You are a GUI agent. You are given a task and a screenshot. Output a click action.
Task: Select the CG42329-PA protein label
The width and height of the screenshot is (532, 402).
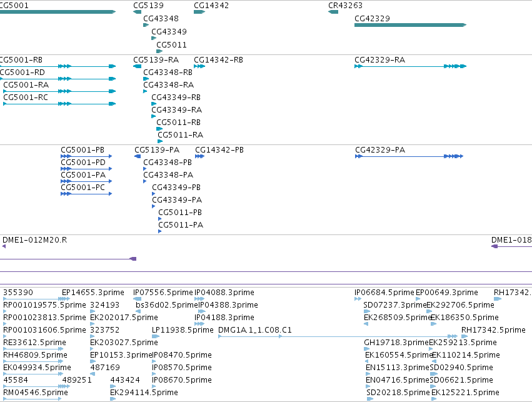click(x=380, y=150)
